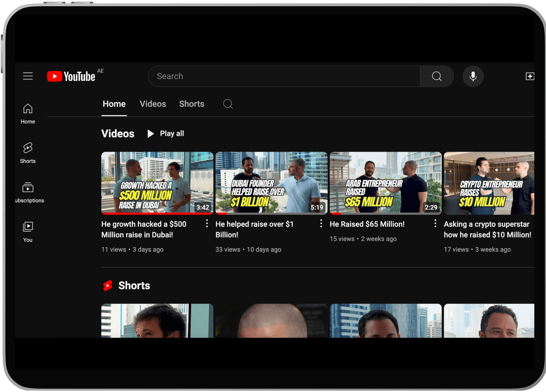Click Play all button
This screenshot has height=392, width=546.
(x=166, y=134)
